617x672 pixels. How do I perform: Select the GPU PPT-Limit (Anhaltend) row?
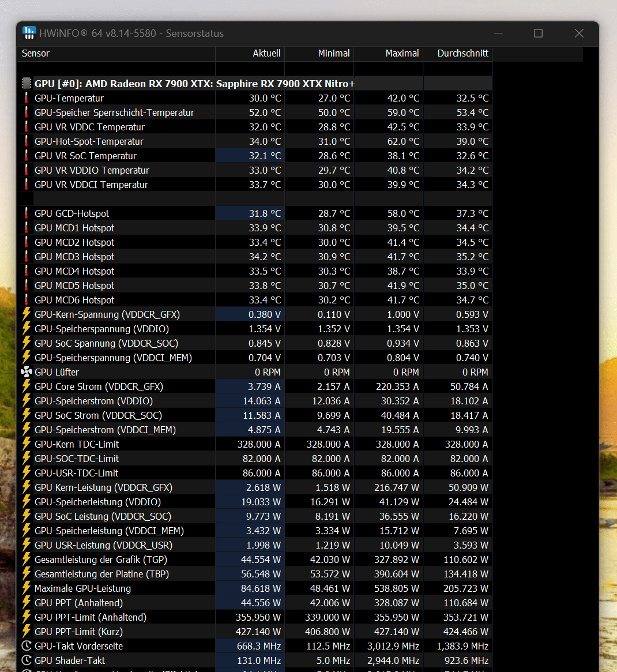pos(255,617)
